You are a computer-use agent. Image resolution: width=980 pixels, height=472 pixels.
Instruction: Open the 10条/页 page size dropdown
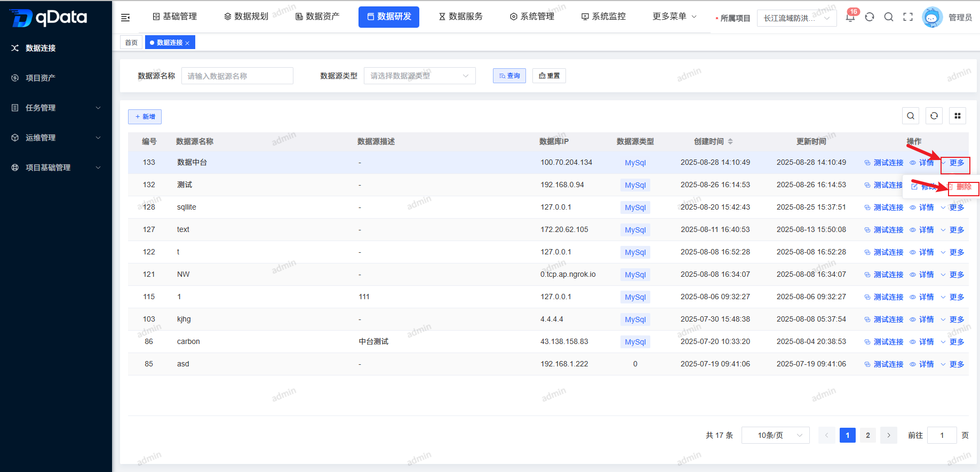click(x=776, y=435)
